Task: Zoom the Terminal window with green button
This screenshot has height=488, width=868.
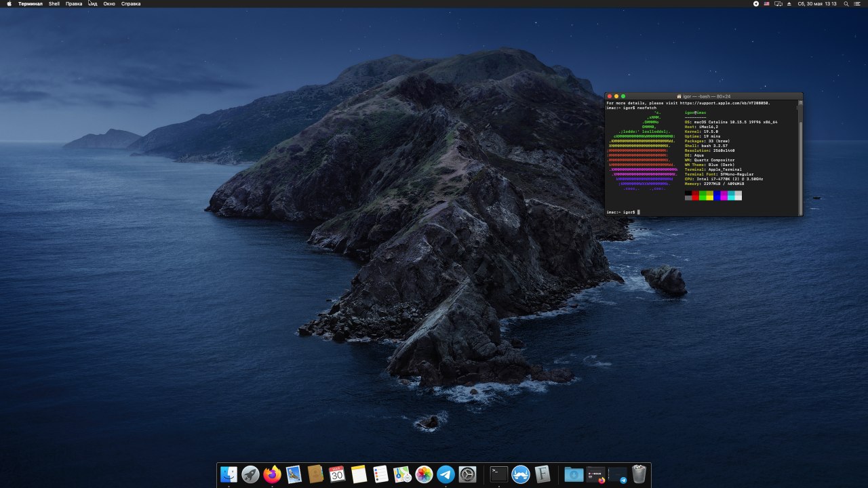Action: (623, 96)
